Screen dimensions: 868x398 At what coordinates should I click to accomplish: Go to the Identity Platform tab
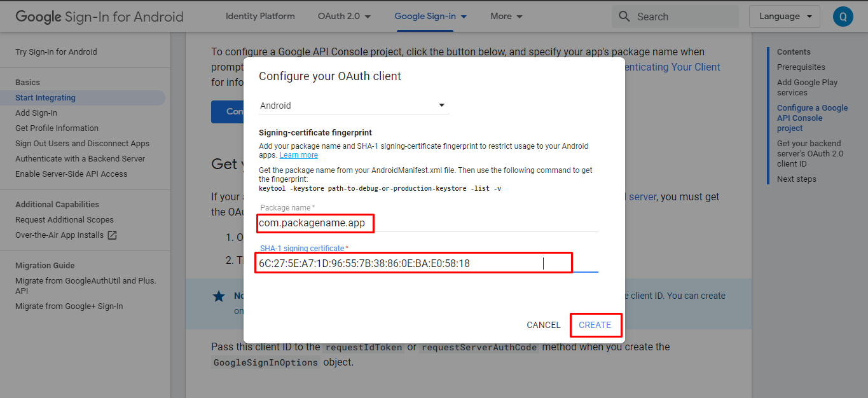(x=260, y=17)
